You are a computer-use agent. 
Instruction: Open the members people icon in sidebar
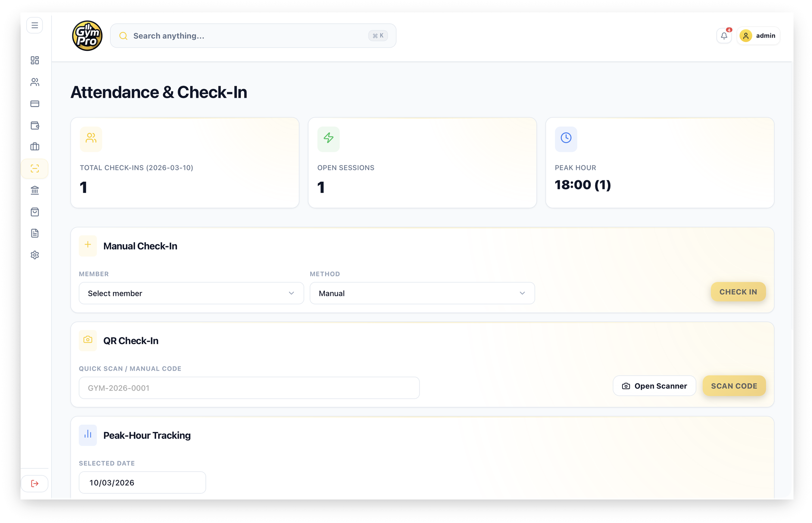(35, 82)
